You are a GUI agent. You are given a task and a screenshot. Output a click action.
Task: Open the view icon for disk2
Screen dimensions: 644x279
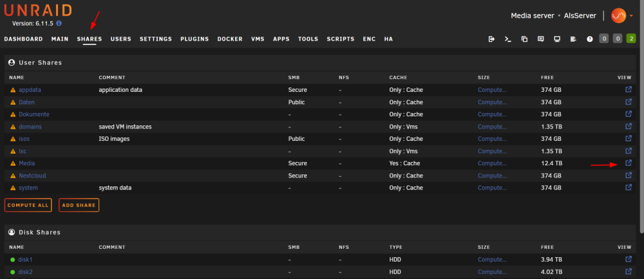(x=629, y=272)
